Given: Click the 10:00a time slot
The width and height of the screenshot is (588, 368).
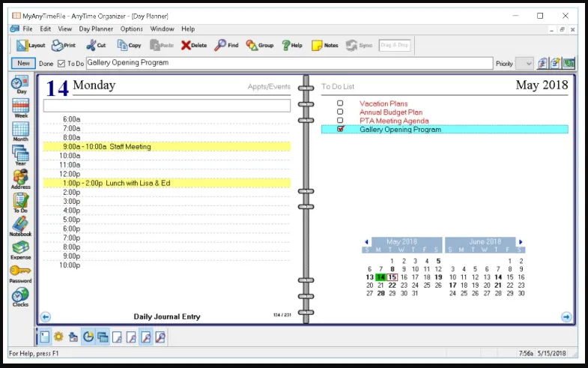Looking at the screenshot, I should [x=167, y=156].
